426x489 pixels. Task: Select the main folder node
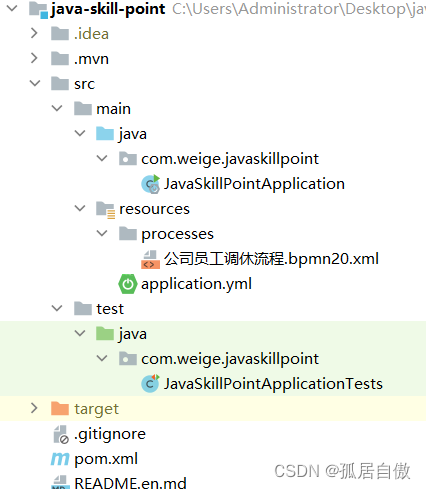coord(113,109)
